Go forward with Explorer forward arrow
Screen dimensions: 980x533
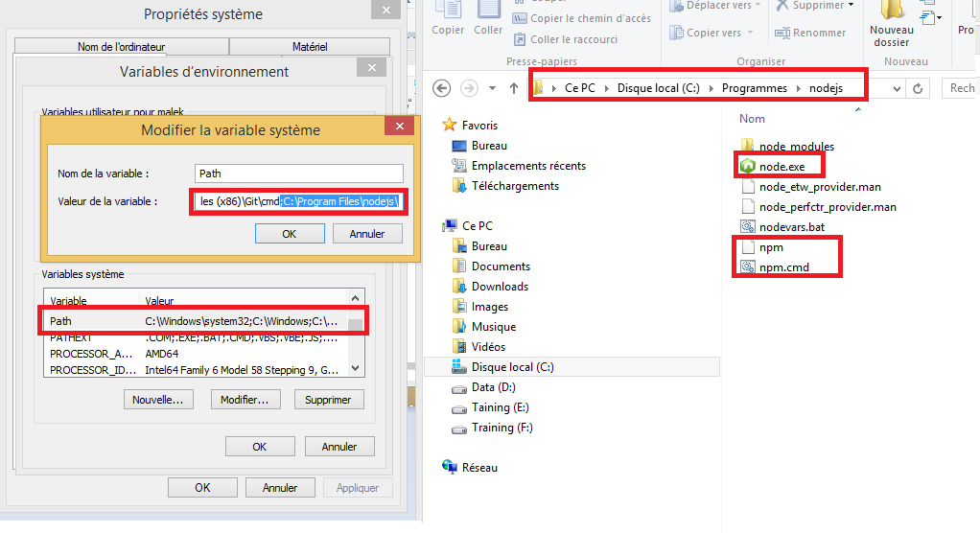(469, 88)
